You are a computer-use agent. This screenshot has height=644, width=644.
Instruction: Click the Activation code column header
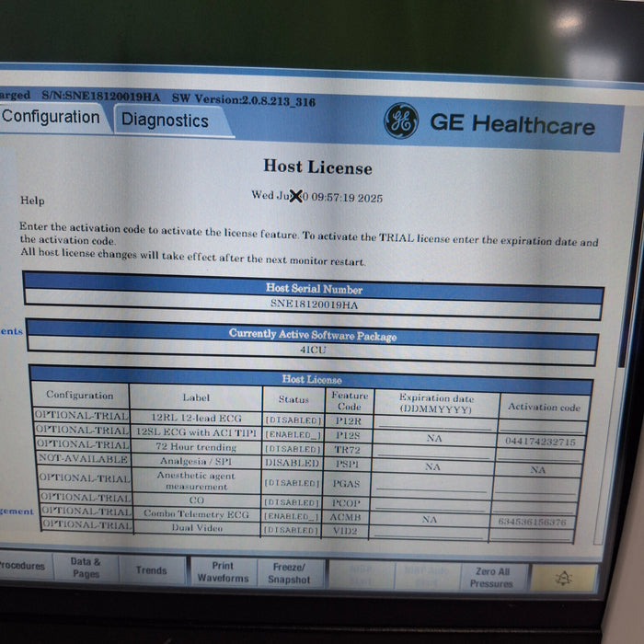(544, 407)
